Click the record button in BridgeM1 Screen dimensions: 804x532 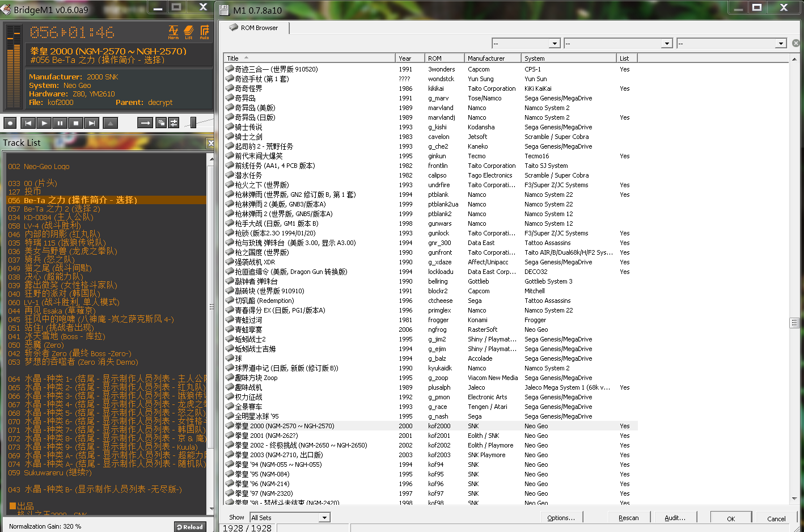tap(10, 123)
